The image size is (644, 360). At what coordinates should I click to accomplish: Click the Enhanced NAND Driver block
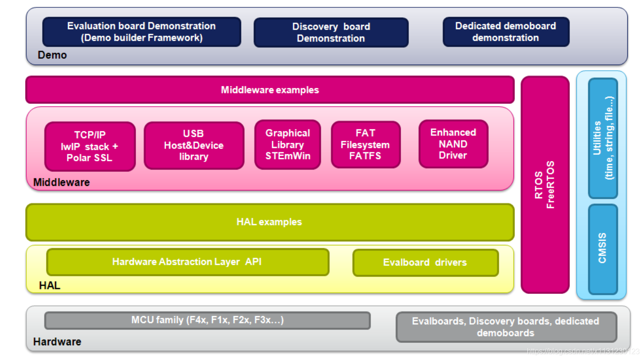(453, 144)
